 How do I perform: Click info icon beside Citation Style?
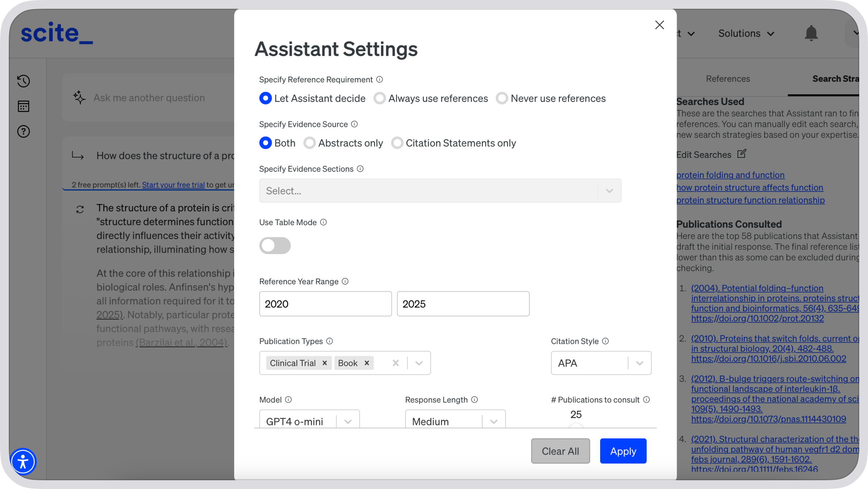coord(605,341)
